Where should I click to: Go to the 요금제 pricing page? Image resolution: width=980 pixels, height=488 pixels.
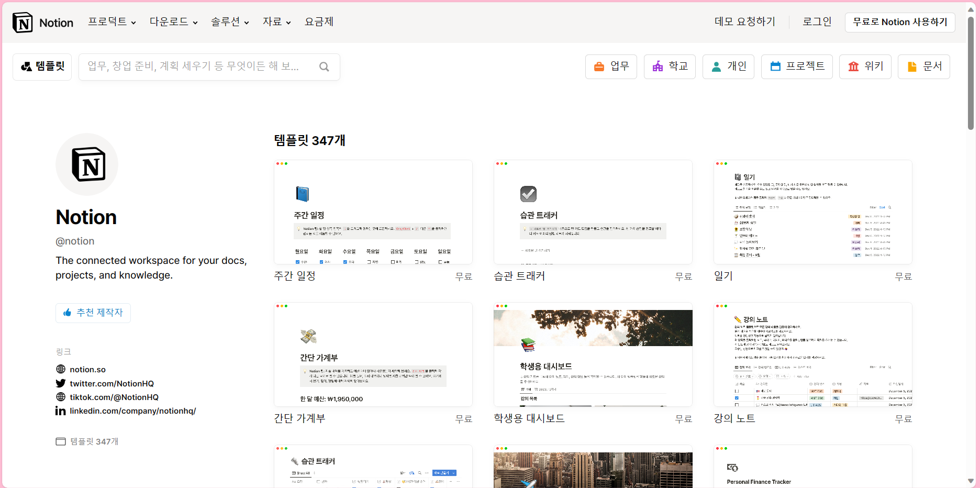point(319,21)
